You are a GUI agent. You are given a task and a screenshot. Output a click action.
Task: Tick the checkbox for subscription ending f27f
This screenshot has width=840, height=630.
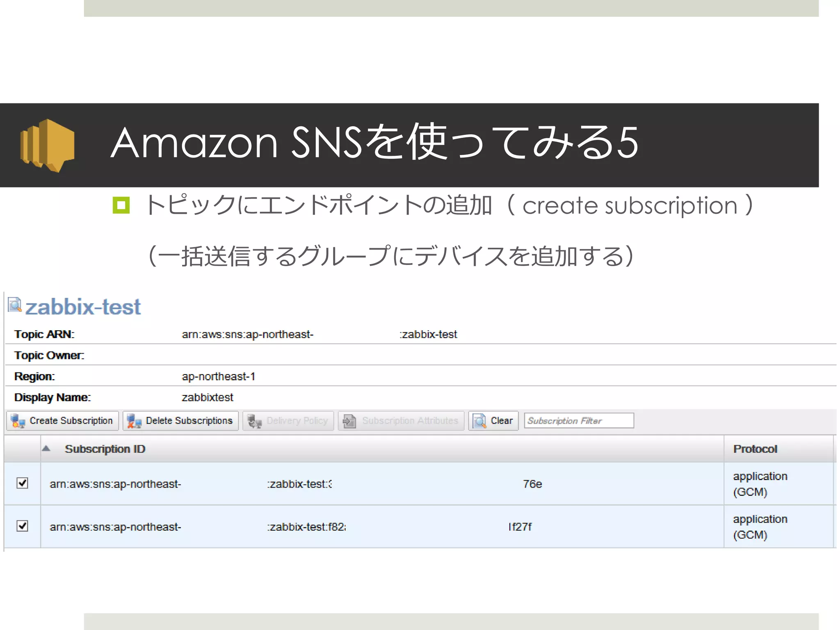click(x=23, y=526)
